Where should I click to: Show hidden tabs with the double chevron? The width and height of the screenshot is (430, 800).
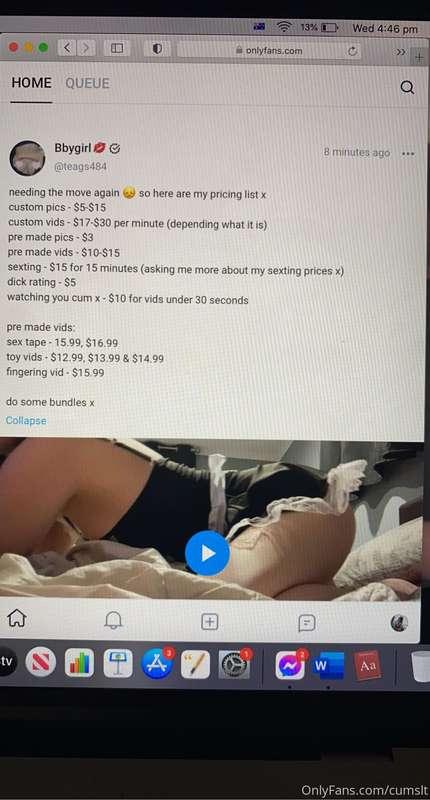pos(401,52)
